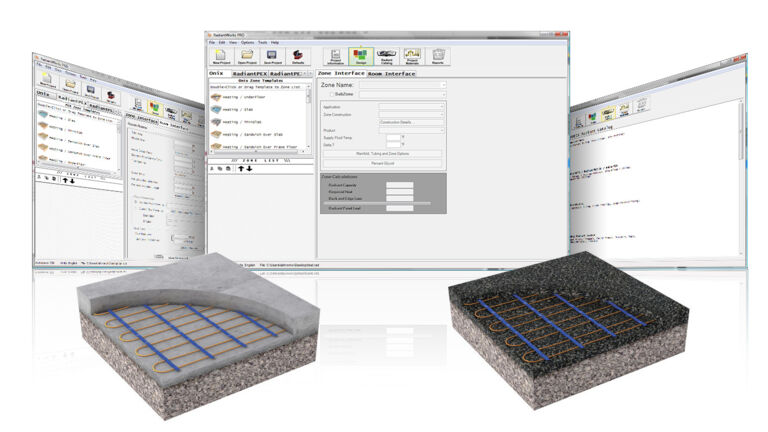The height and width of the screenshot is (432, 768).
Task: Switch to the RadiantPEX tab
Action: tap(252, 73)
